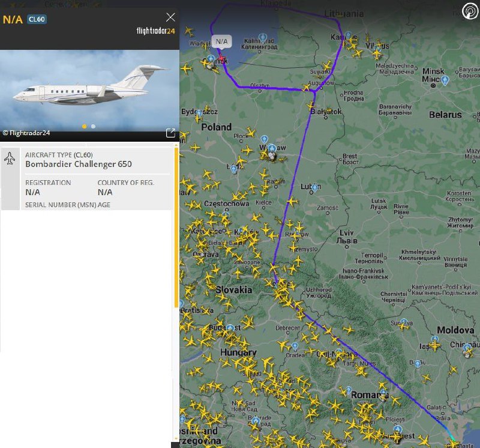Select the Iasi airport blue pin

click(435, 339)
